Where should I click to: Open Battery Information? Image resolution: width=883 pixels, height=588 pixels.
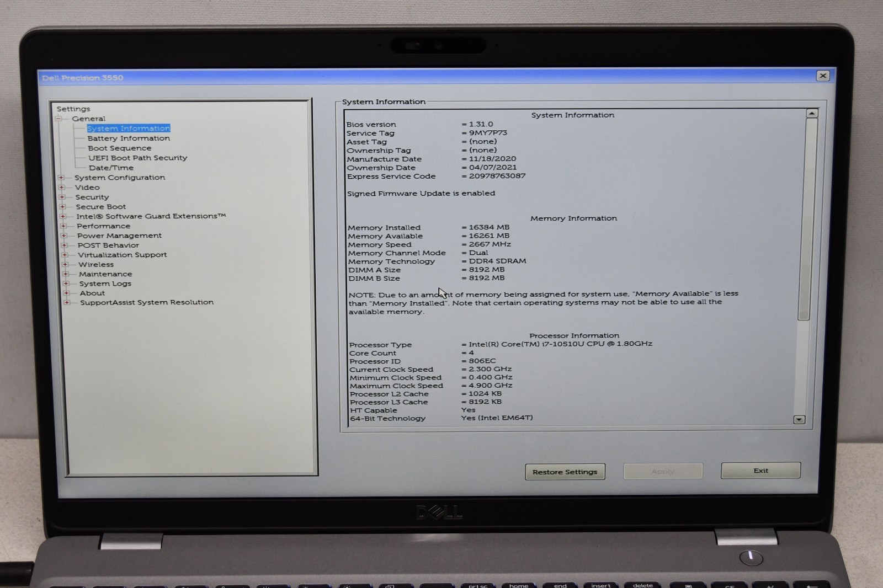point(129,138)
